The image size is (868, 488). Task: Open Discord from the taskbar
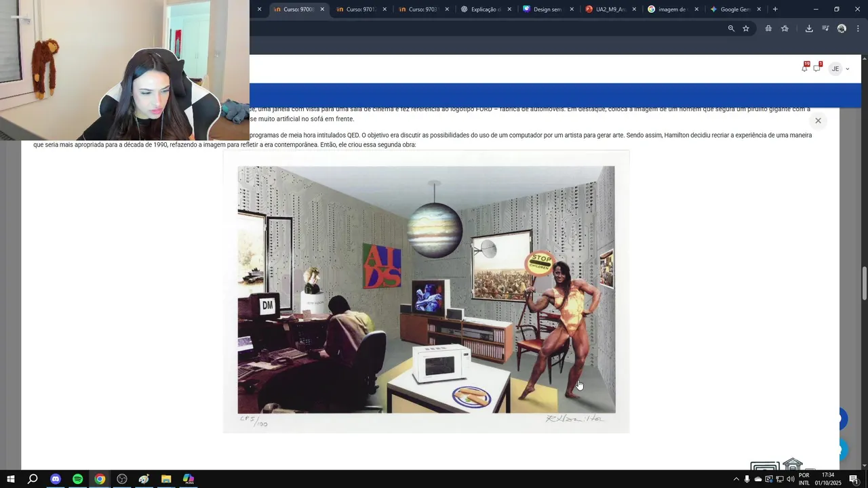[56, 479]
